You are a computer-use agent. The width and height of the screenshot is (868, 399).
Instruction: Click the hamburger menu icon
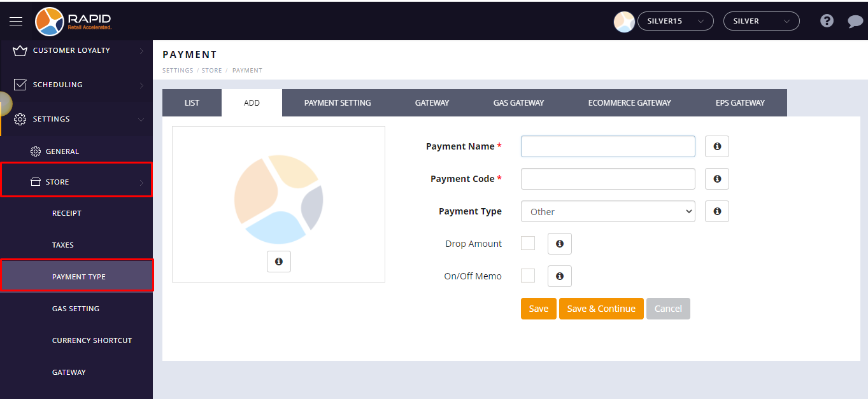[16, 21]
